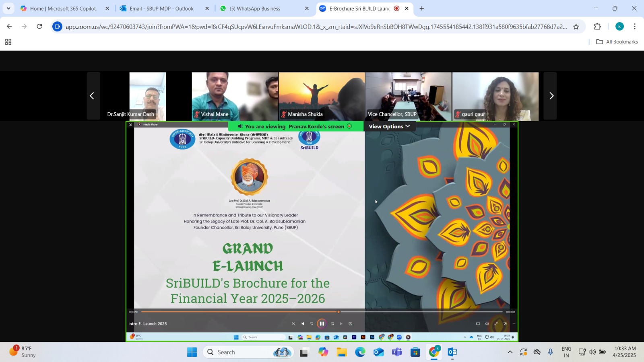Open mini player view in media player
The image size is (644, 362).
[x=505, y=323]
